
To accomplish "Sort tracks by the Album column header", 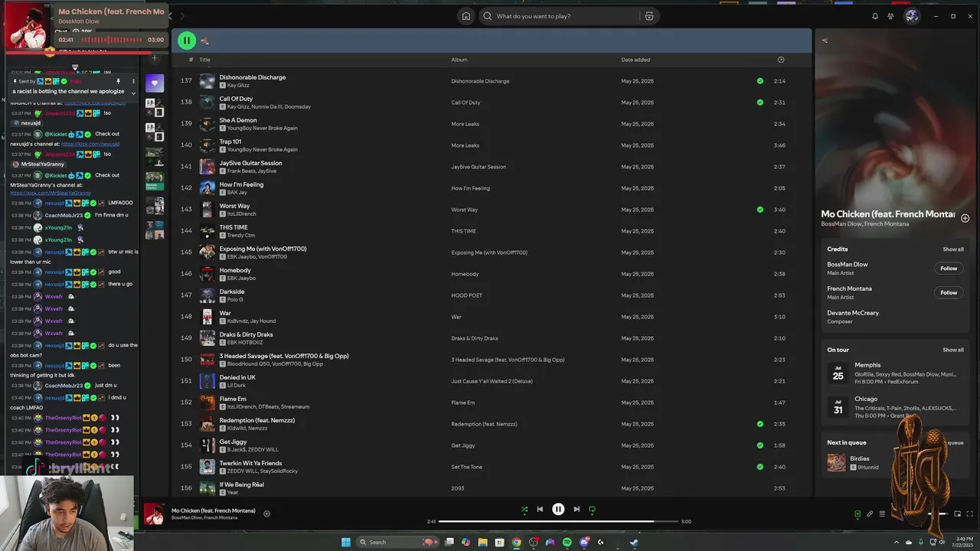I will [459, 60].
